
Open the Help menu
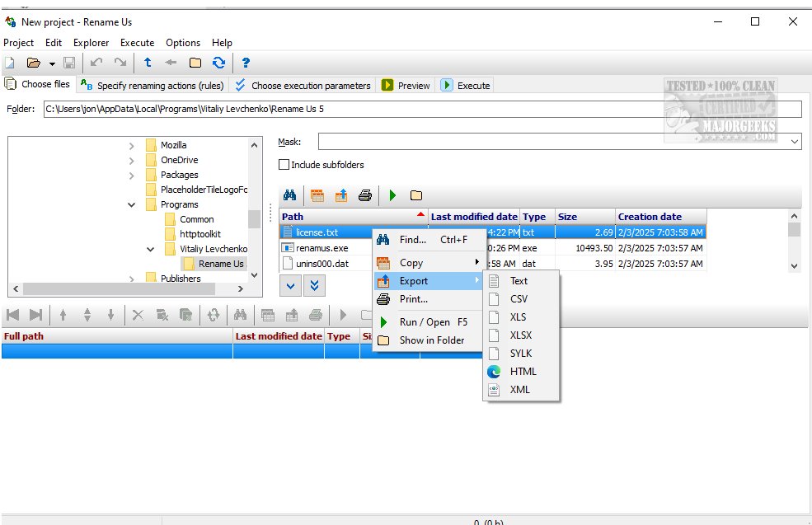[x=222, y=43]
